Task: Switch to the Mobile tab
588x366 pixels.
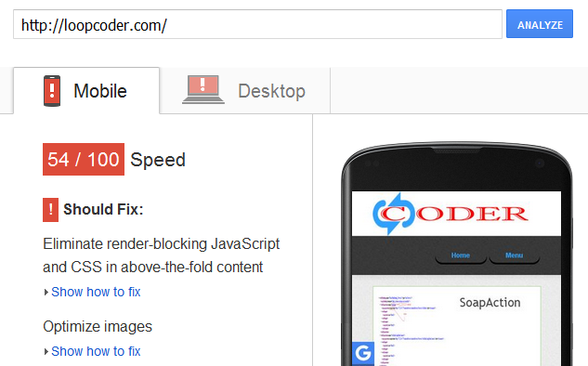Action: (x=86, y=90)
